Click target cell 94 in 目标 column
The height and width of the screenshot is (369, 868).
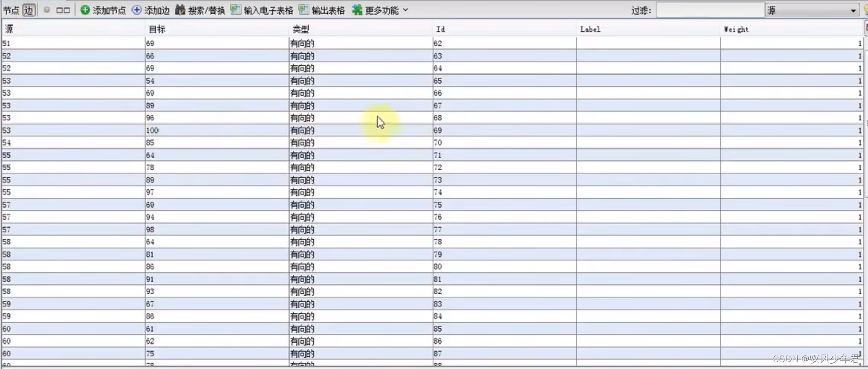pyautogui.click(x=217, y=217)
